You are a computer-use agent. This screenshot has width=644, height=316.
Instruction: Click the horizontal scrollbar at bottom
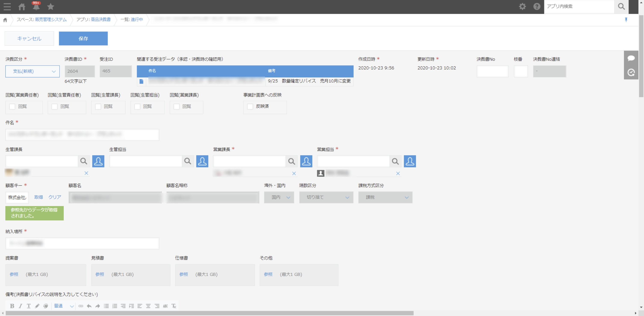pos(210,313)
